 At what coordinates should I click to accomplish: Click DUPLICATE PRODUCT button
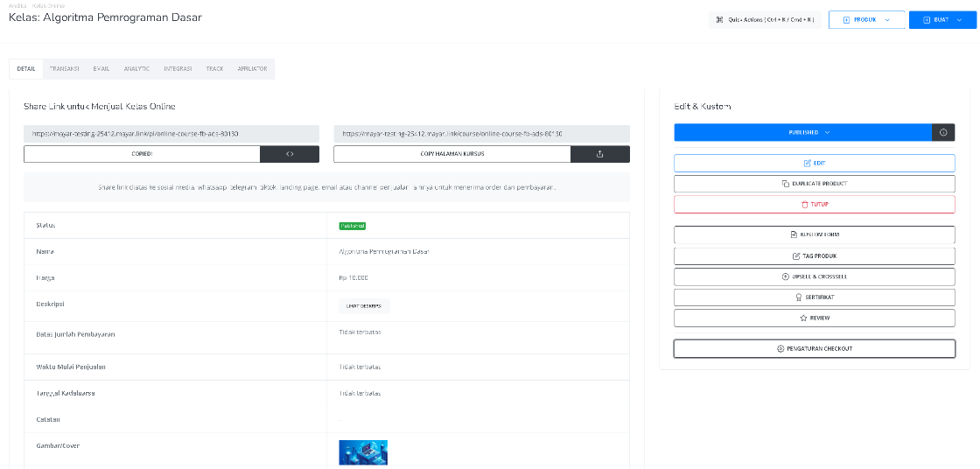[815, 184]
